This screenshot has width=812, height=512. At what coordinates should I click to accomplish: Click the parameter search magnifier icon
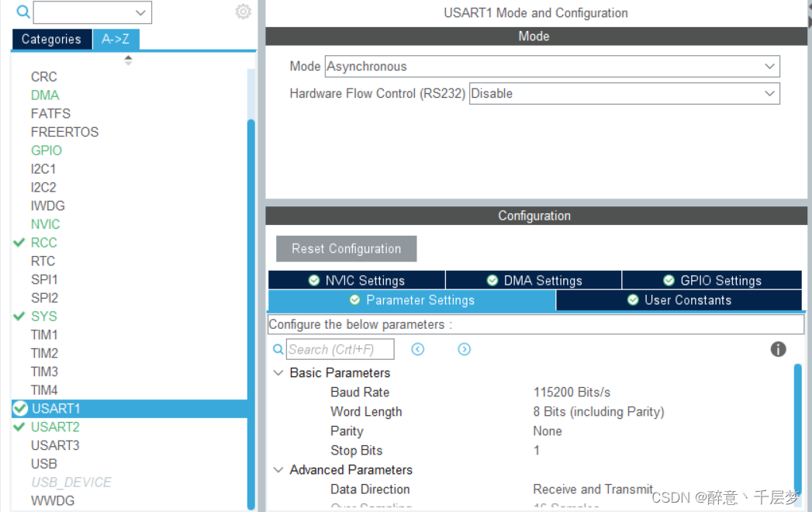point(278,349)
